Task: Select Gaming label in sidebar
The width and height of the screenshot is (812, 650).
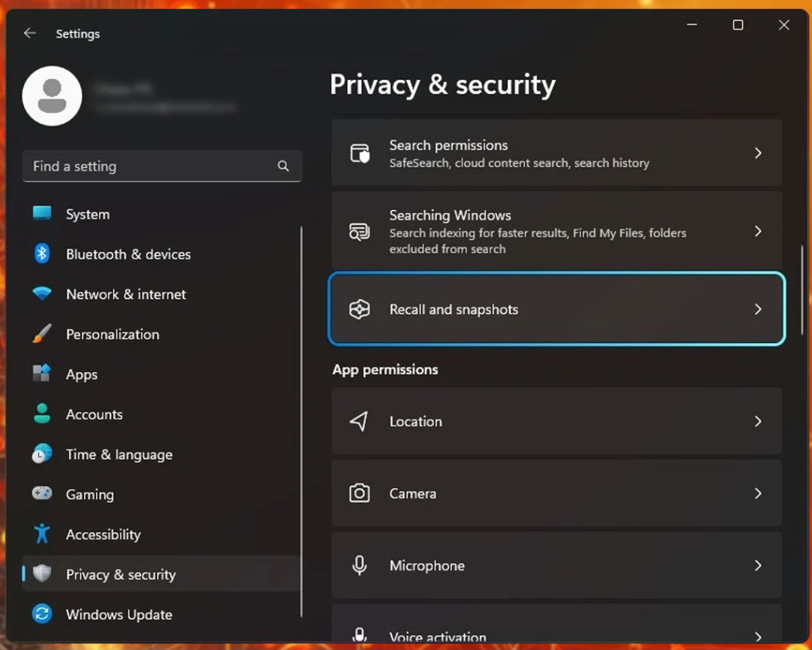Action: pos(90,495)
